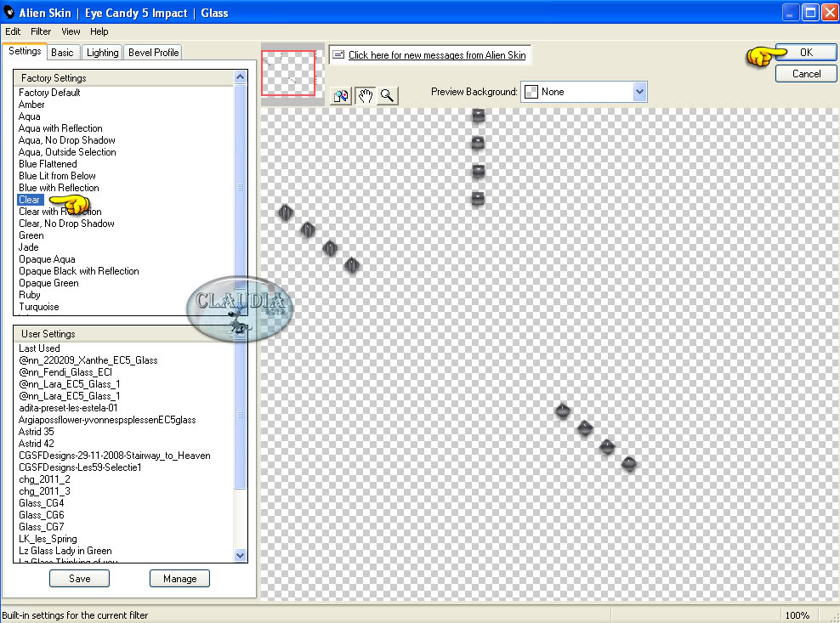
Task: Select the Glass_CG4 user setting
Action: (42, 503)
